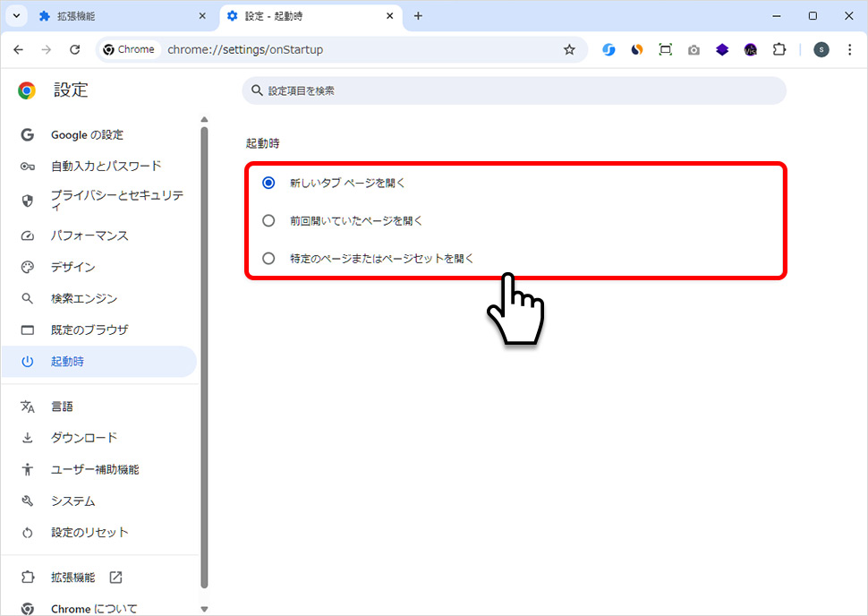Switch to the 設定 - 起動時 tab
The width and height of the screenshot is (868, 616).
point(295,15)
